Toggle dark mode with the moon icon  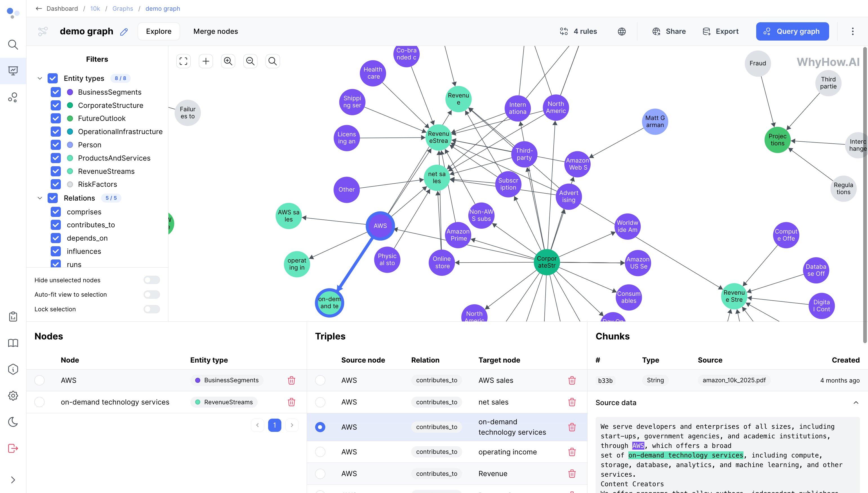pos(13,422)
